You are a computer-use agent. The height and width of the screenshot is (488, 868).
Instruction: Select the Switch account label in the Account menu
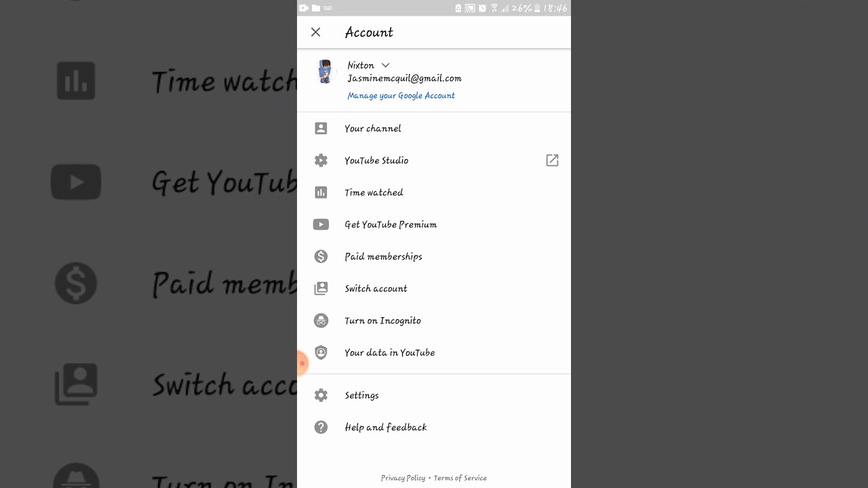376,288
